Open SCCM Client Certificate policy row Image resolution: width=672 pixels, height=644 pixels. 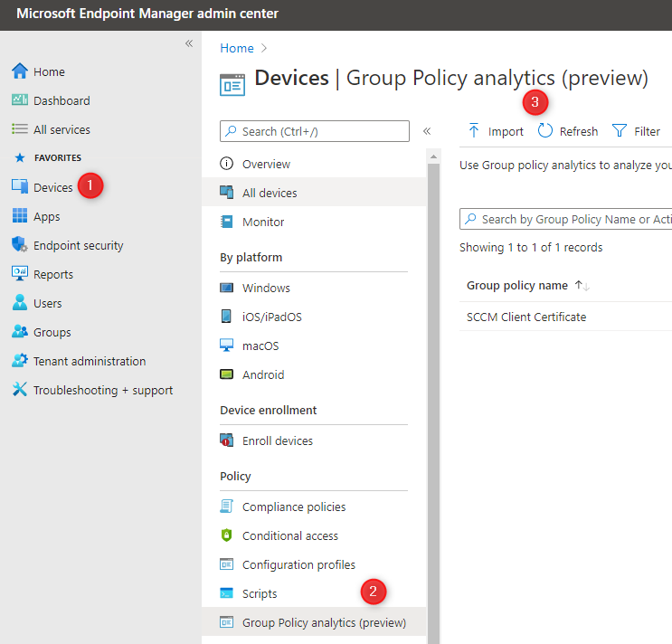click(526, 317)
